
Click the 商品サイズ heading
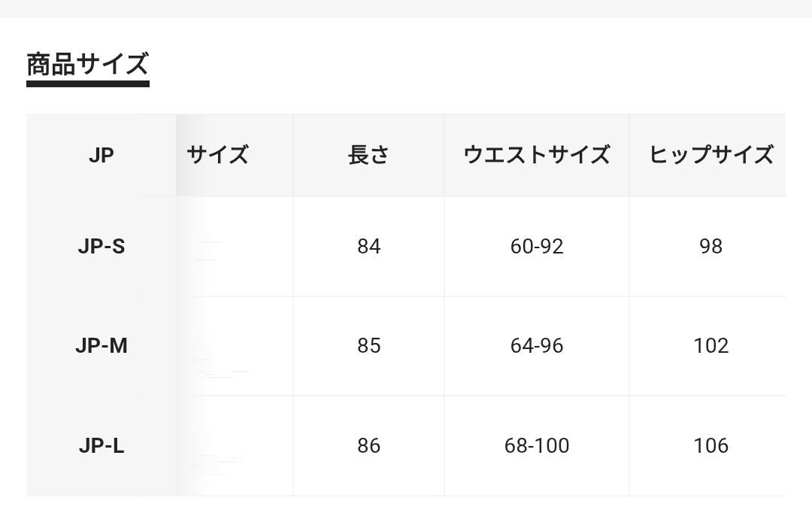tap(87, 64)
